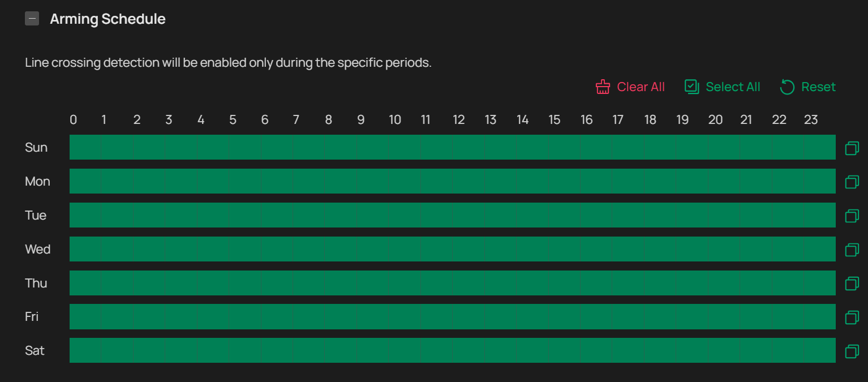Viewport: 868px width, 382px height.
Task: Click Saturday's schedule bar at hour 22
Action: click(x=788, y=350)
